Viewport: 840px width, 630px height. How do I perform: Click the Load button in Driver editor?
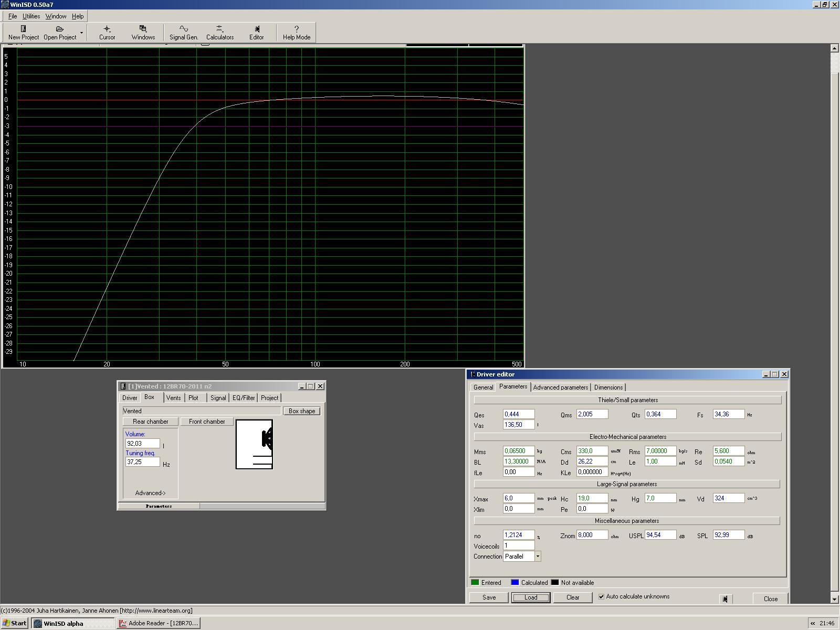pos(530,597)
